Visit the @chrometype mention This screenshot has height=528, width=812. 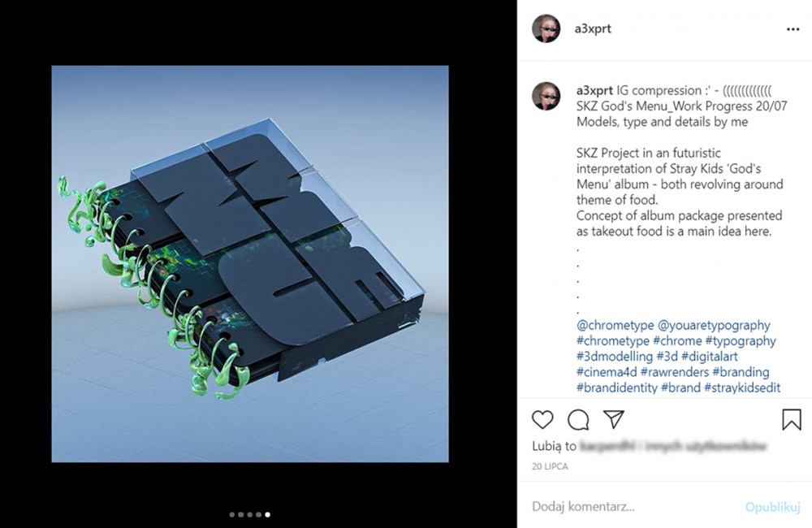(x=615, y=326)
